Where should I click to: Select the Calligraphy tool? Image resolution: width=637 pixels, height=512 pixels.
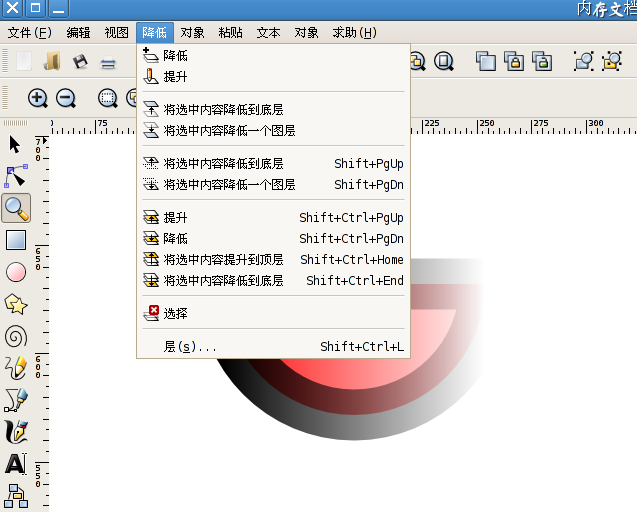(16, 432)
